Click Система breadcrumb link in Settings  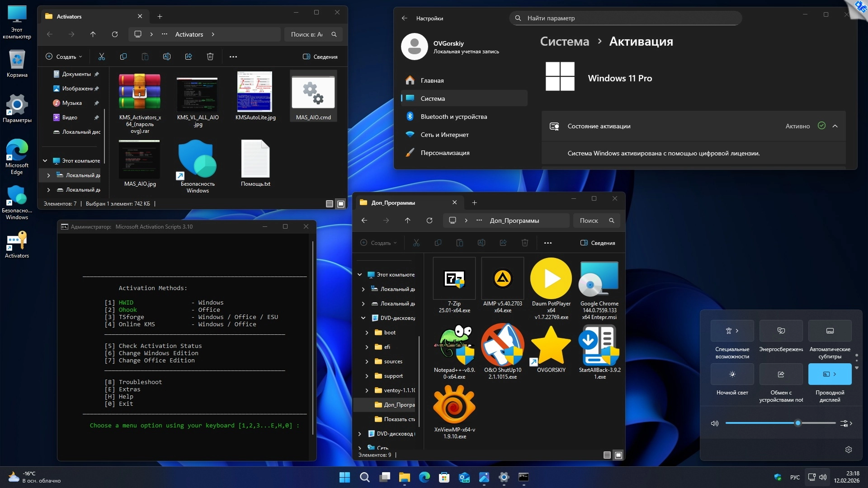pyautogui.click(x=564, y=42)
